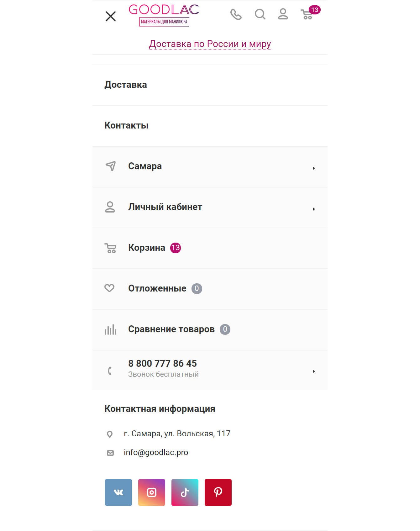Open Отложенные wishlist entry
420x531 pixels.
tap(157, 288)
